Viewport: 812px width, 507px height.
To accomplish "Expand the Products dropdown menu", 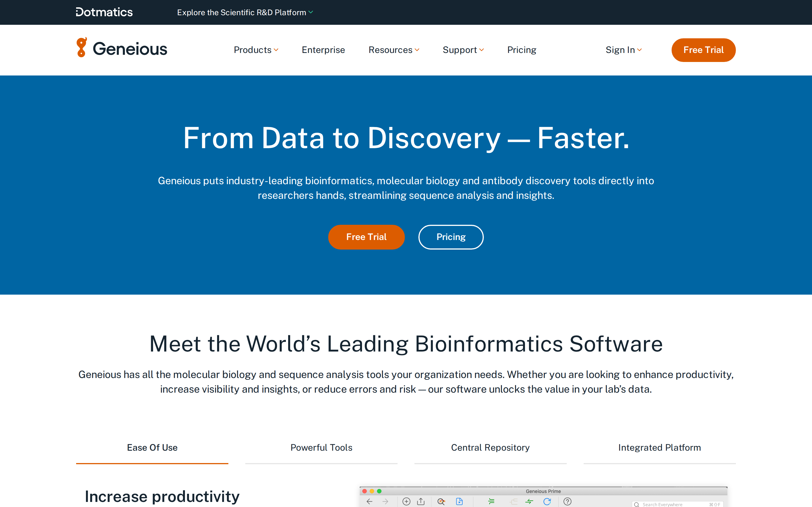I will [x=256, y=50].
